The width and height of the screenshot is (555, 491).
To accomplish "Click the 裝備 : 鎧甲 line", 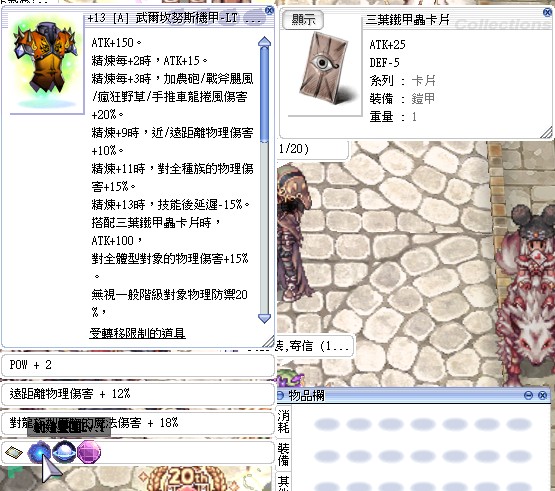I will pyautogui.click(x=402, y=98).
